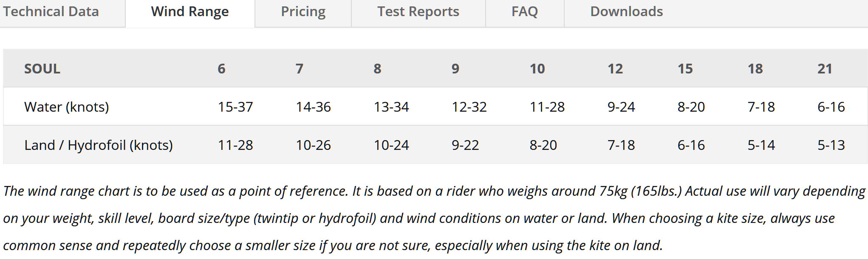Select the Wind Range tab
Viewport: 868px width, 259px height.
(190, 11)
